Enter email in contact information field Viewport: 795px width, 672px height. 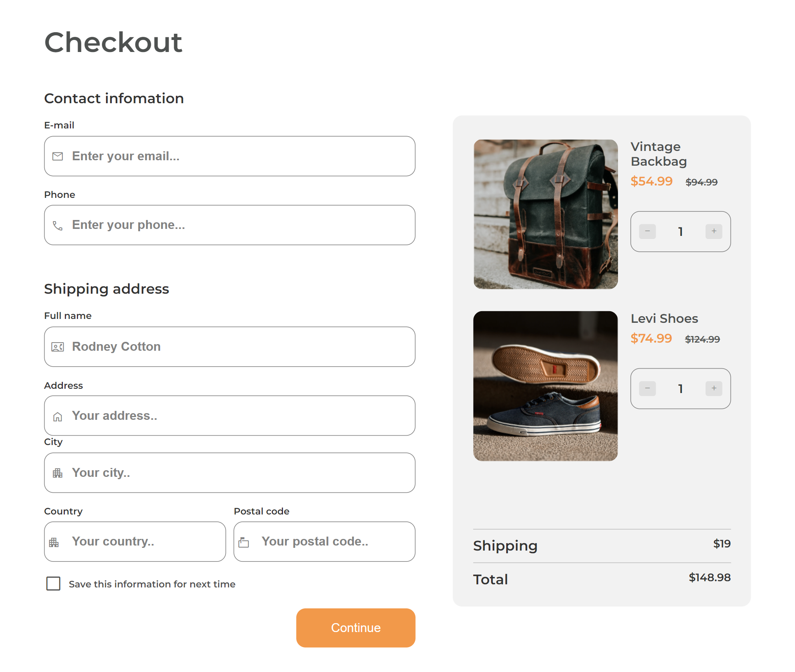coord(230,155)
